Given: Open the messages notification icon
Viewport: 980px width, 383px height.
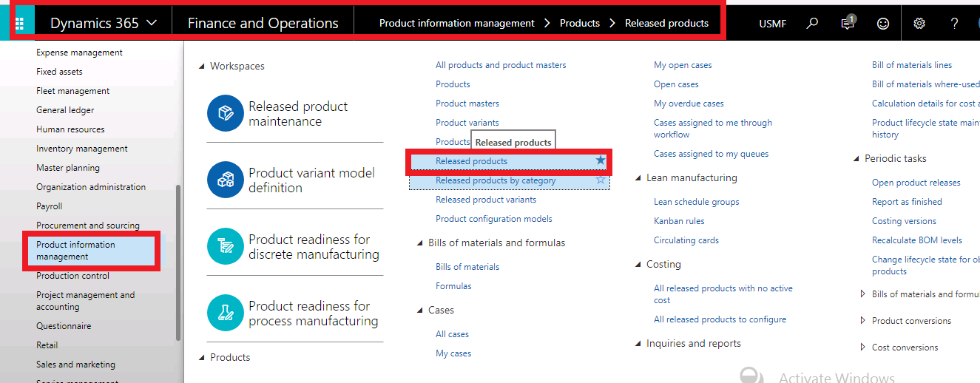Looking at the screenshot, I should (848, 23).
